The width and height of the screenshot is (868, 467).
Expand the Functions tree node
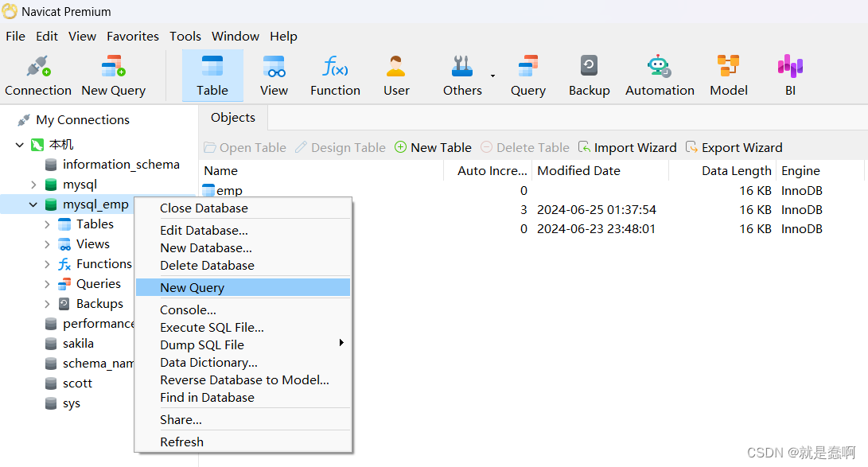tap(47, 264)
